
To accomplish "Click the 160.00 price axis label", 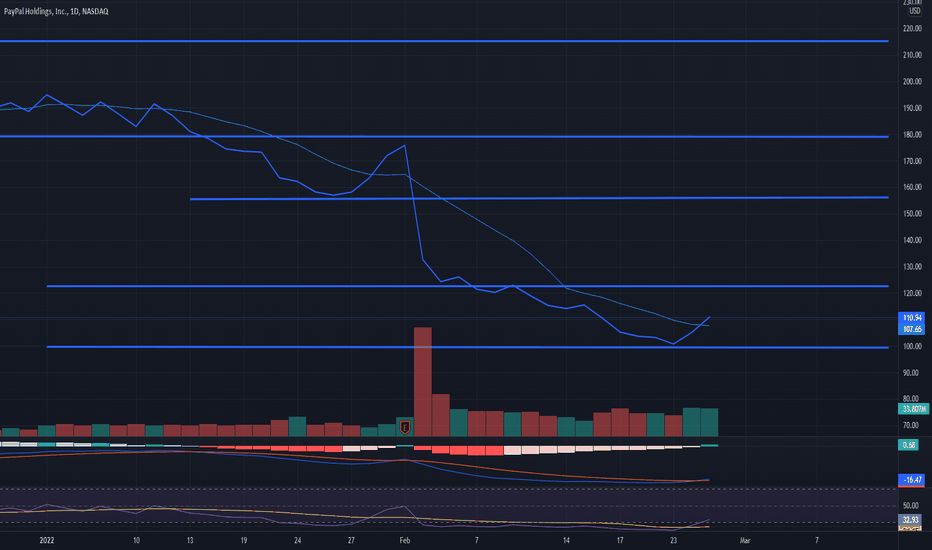I will pyautogui.click(x=912, y=187).
